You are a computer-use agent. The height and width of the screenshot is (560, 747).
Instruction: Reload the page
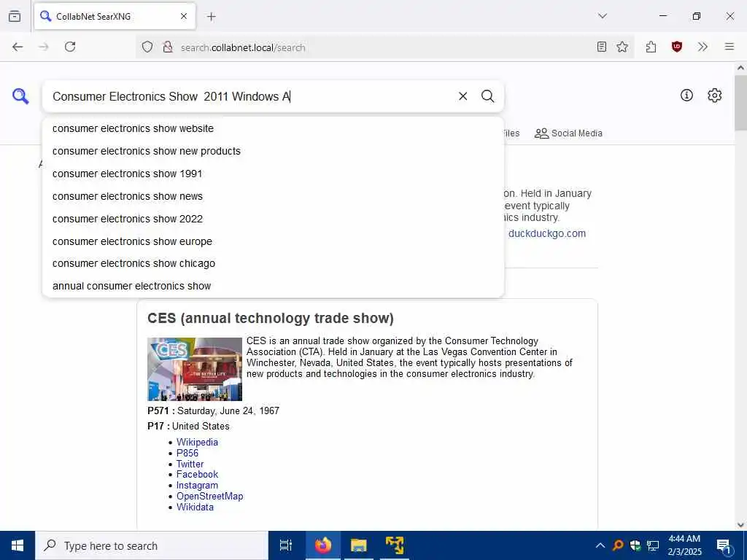point(70,47)
